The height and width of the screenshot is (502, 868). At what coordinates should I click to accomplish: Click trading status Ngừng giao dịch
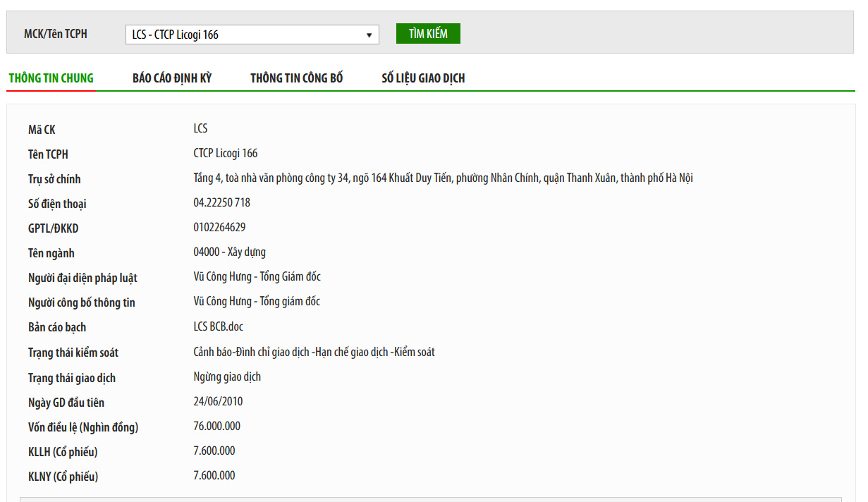click(227, 376)
